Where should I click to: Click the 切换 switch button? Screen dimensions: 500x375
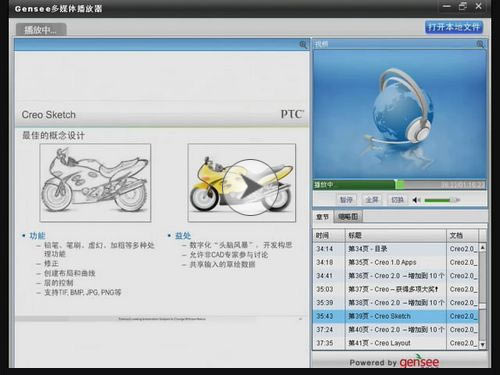tap(397, 200)
